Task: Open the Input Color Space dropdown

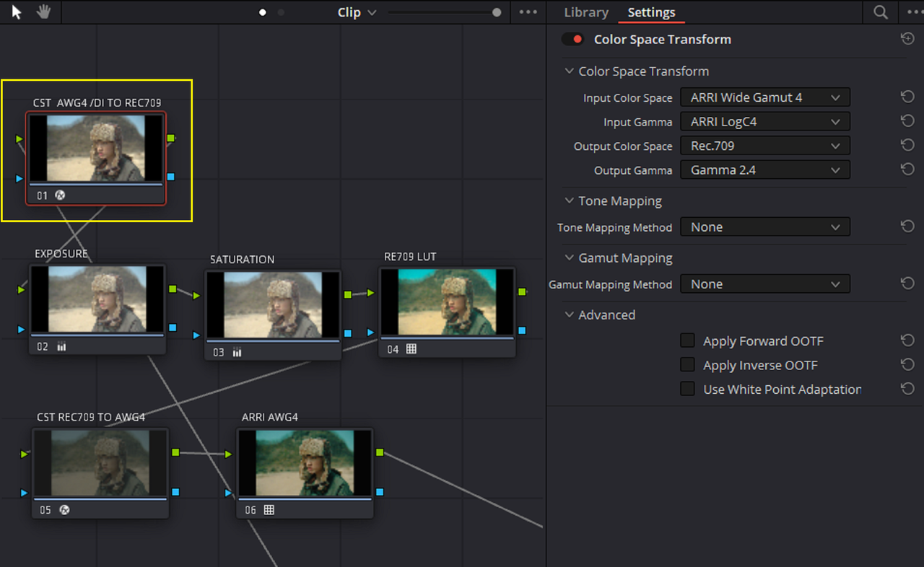Action: tap(765, 97)
